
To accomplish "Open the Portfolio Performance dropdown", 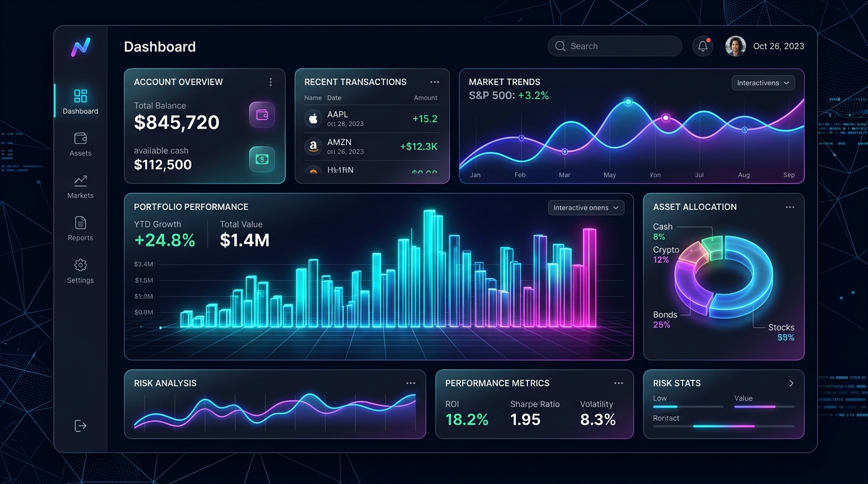I will point(586,207).
